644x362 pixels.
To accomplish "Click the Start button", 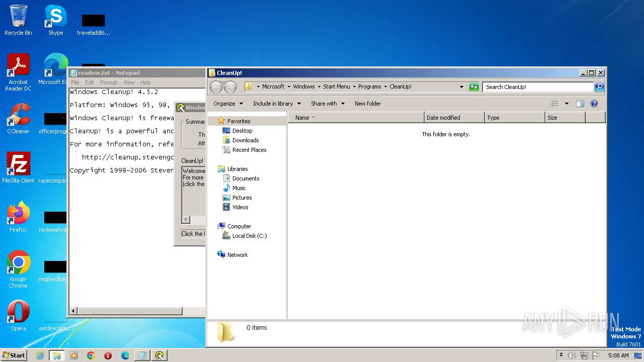I will tap(14, 355).
